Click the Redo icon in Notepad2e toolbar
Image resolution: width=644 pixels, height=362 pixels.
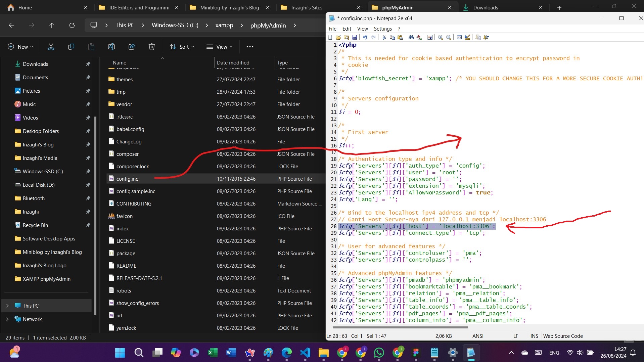[373, 37]
